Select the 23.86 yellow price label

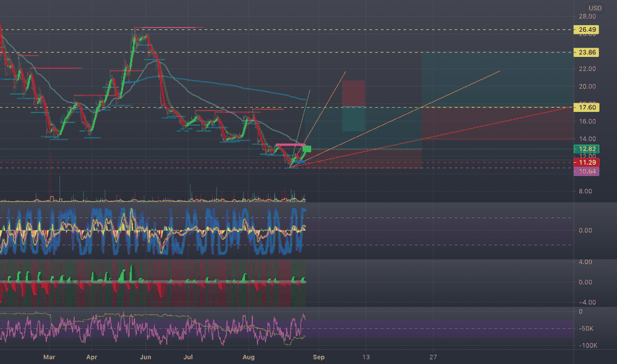[587, 52]
